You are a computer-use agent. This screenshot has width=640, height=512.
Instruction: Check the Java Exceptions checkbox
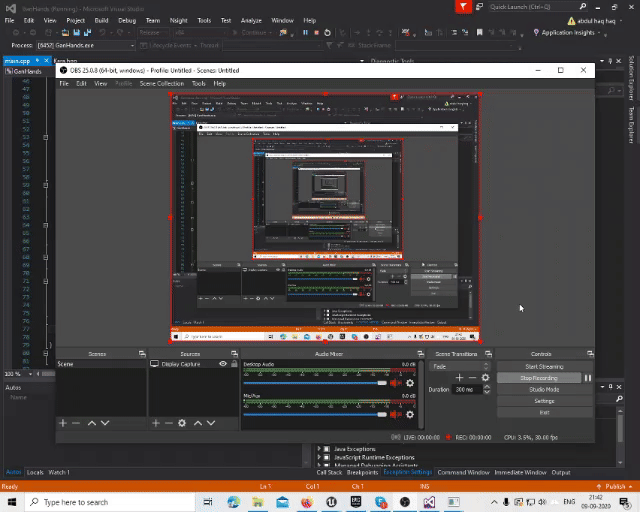click(x=328, y=449)
